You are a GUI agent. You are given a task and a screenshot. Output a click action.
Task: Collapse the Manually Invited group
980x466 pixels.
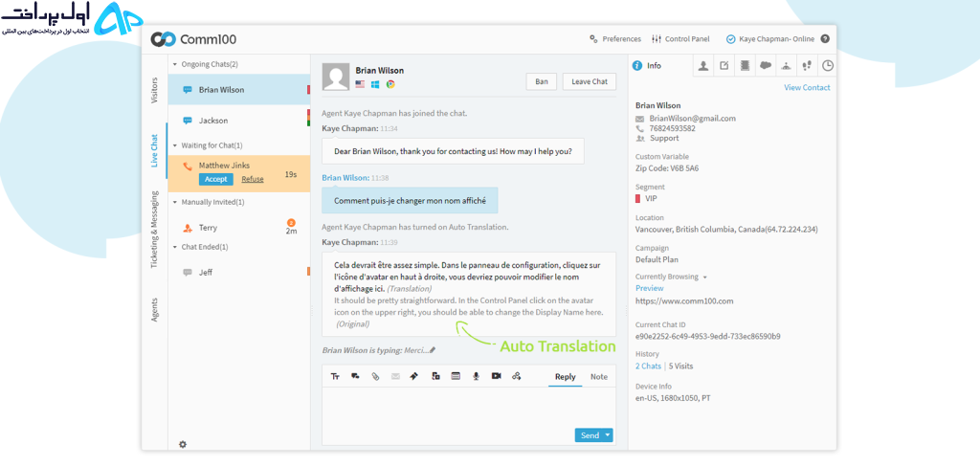coord(175,203)
